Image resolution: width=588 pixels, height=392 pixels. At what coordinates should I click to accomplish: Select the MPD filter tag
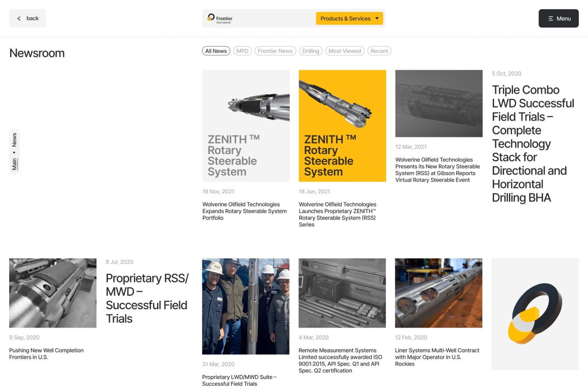[x=242, y=51]
